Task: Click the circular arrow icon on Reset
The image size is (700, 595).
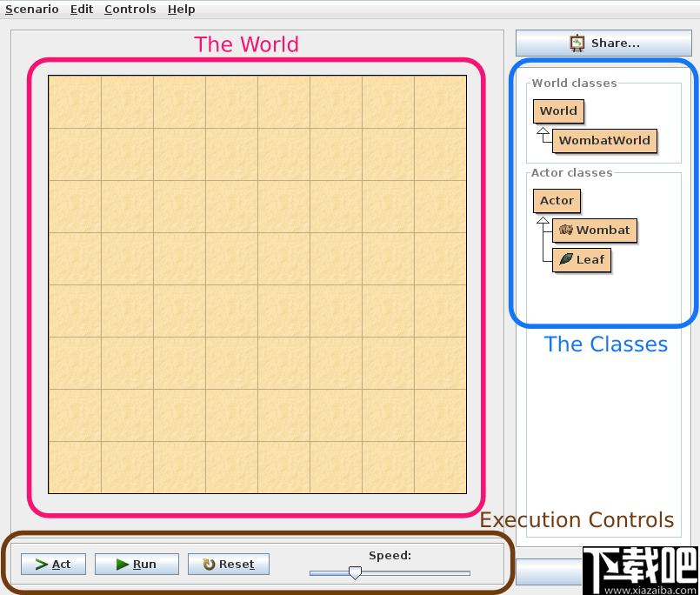Action: [x=209, y=565]
